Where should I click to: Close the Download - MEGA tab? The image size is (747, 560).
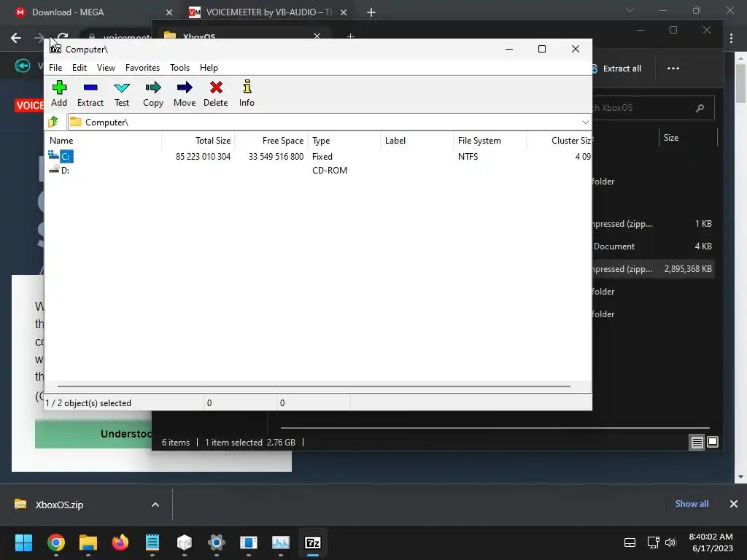pyautogui.click(x=169, y=12)
